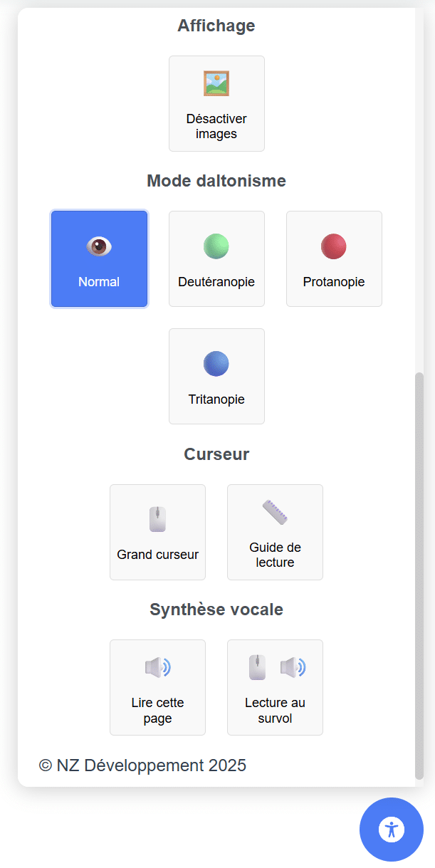Click the mouse icon for Grand curseur
This screenshot has width=435, height=868.
(157, 519)
